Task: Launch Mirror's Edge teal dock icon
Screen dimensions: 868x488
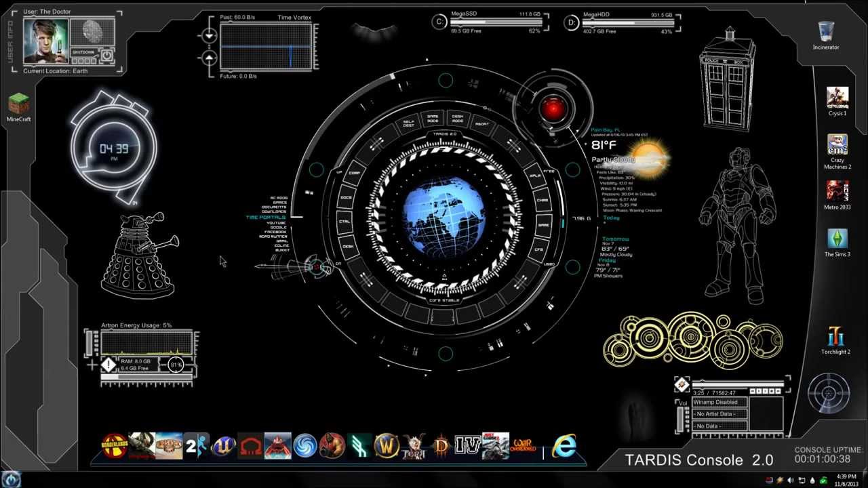Action: point(359,446)
